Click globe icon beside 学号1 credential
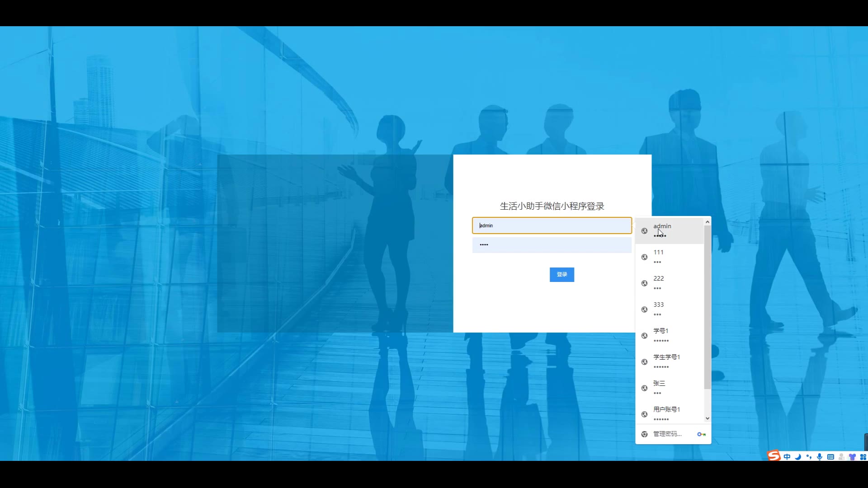The width and height of the screenshot is (868, 488). tap(644, 336)
